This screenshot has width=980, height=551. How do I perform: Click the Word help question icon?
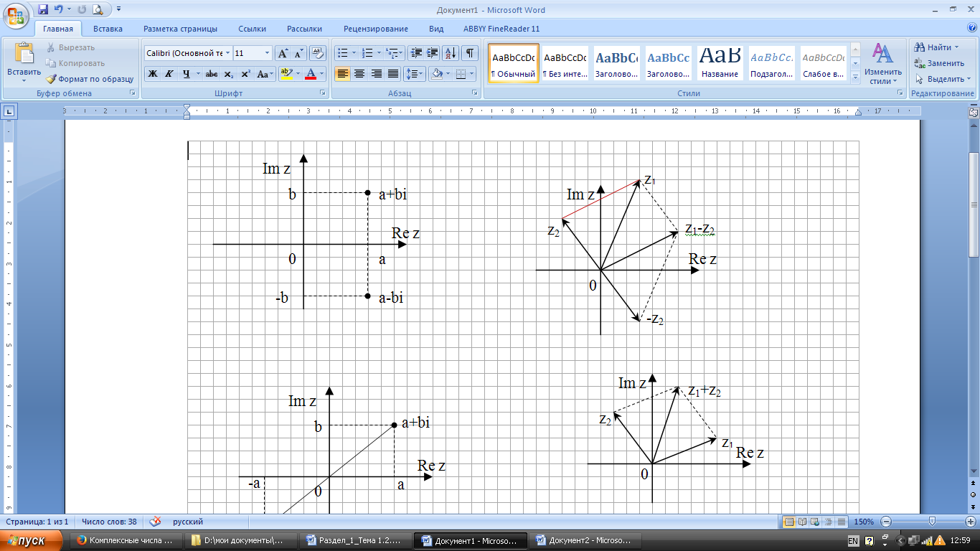tap(972, 29)
